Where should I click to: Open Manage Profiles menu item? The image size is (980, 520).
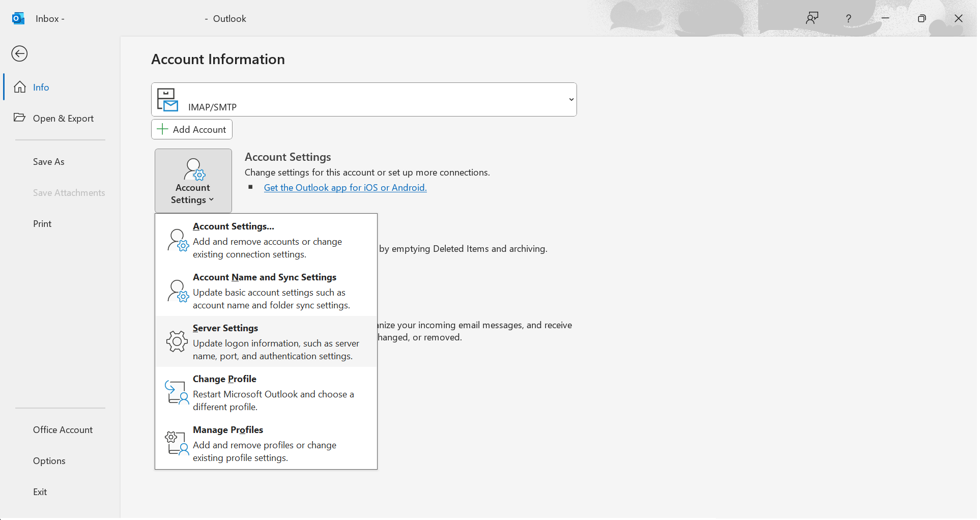[266, 444]
